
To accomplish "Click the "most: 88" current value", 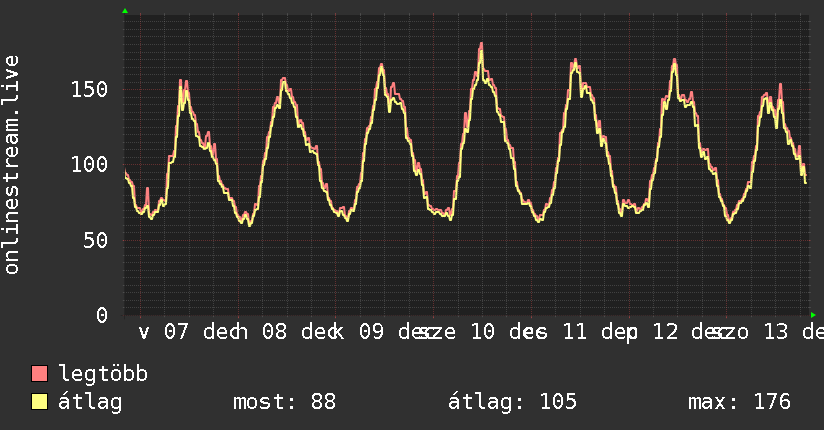I will tap(284, 402).
